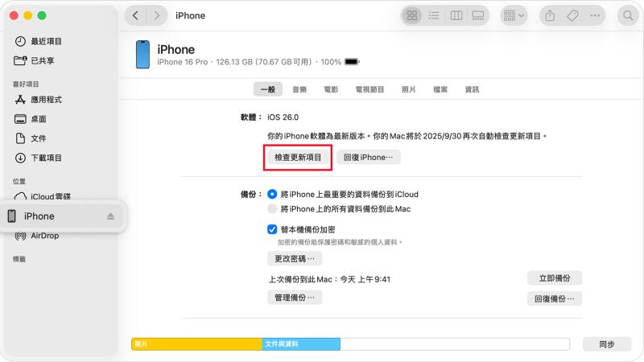Select iPhone device in the sidebar
The width and height of the screenshot is (644, 362).
point(64,216)
